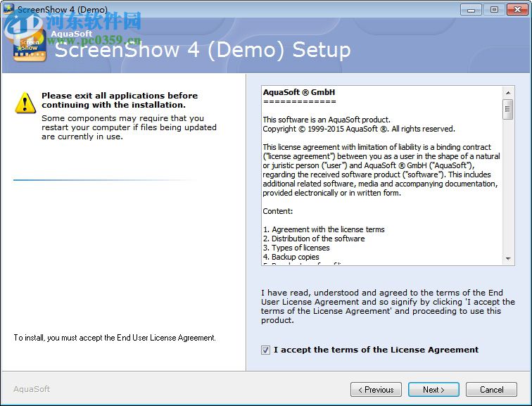Click 'AquaSoft ® GmbH' license heading
The width and height of the screenshot is (532, 406).
click(x=299, y=92)
